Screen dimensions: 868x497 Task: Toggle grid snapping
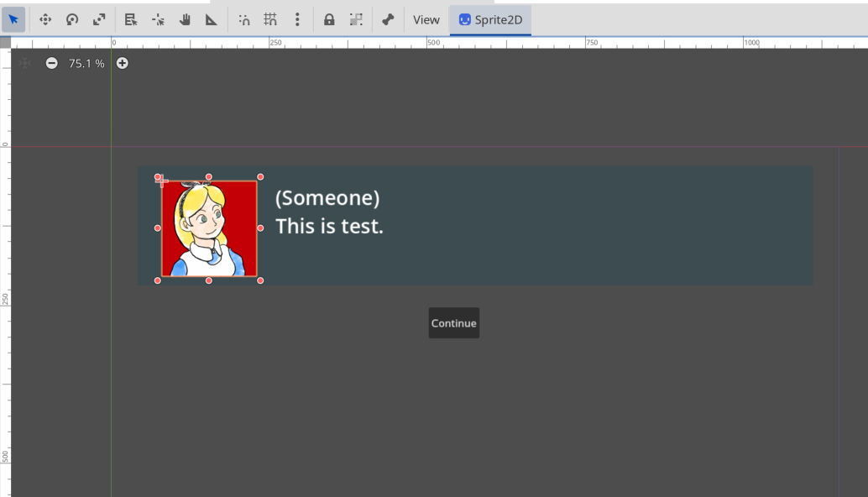(x=270, y=20)
